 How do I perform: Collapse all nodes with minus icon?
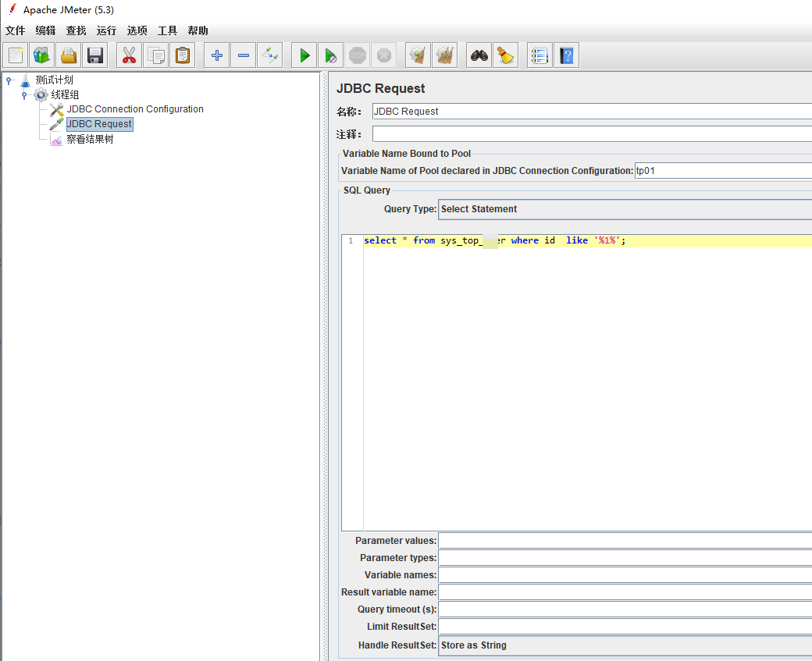(244, 55)
